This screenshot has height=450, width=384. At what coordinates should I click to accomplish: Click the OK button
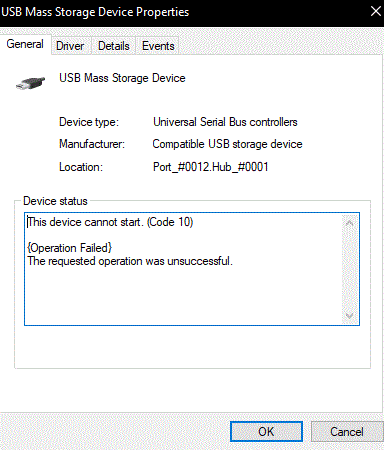266,432
